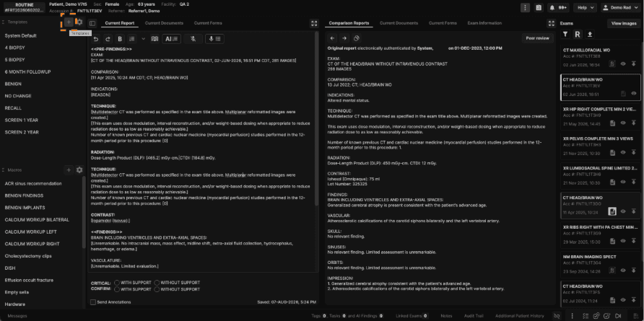This screenshot has height=321, width=644.
Task: Go to next comparison report arrow
Action: point(344,38)
